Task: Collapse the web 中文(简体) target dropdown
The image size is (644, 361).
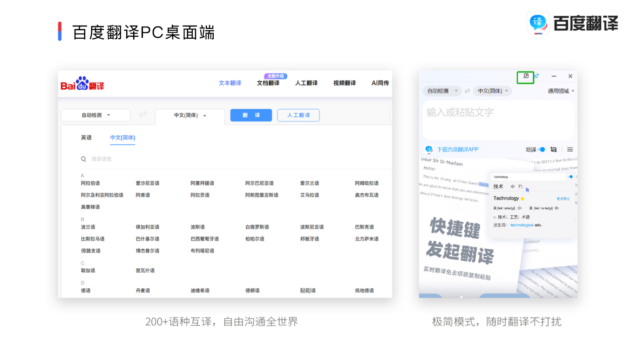Action: (190, 116)
